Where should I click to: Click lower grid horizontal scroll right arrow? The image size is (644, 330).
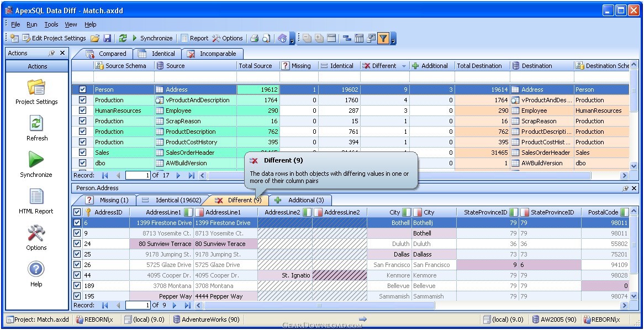pos(625,305)
